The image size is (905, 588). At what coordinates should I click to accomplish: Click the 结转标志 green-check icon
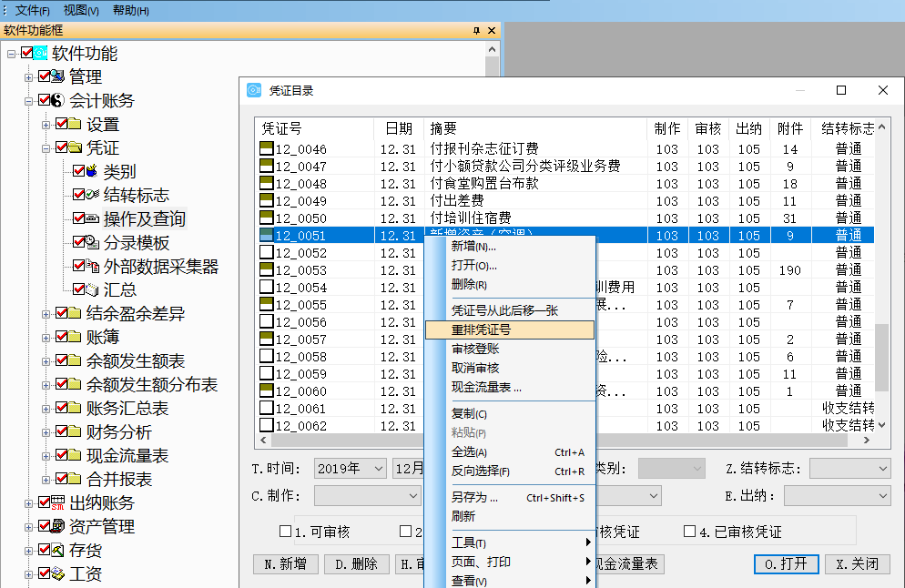click(89, 195)
